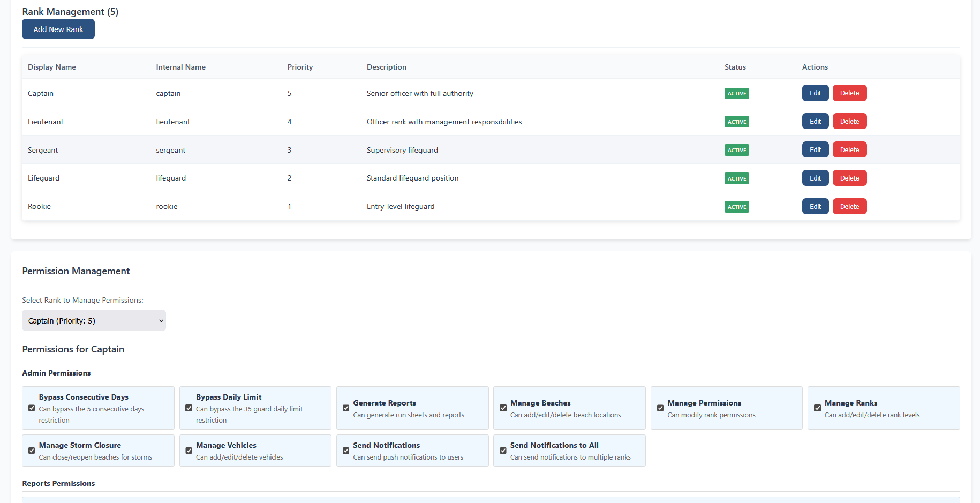Disable the Send Notifications to All permission

pos(503,450)
